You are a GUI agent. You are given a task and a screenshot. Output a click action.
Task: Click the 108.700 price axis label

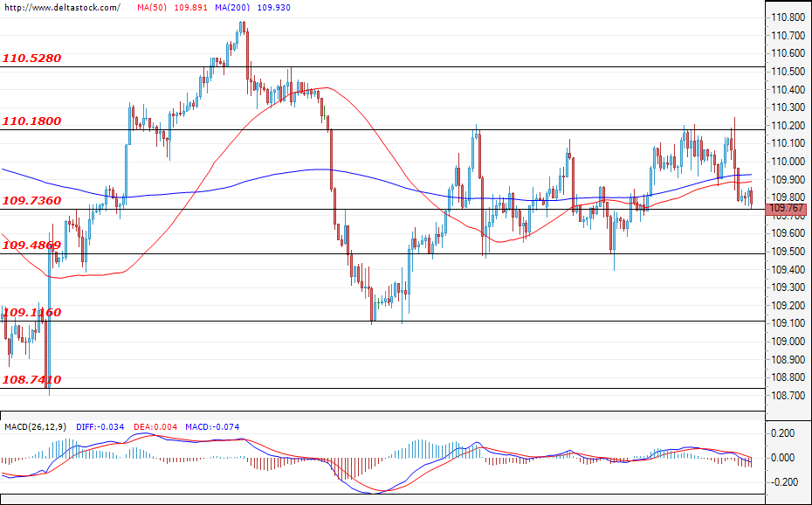788,396
